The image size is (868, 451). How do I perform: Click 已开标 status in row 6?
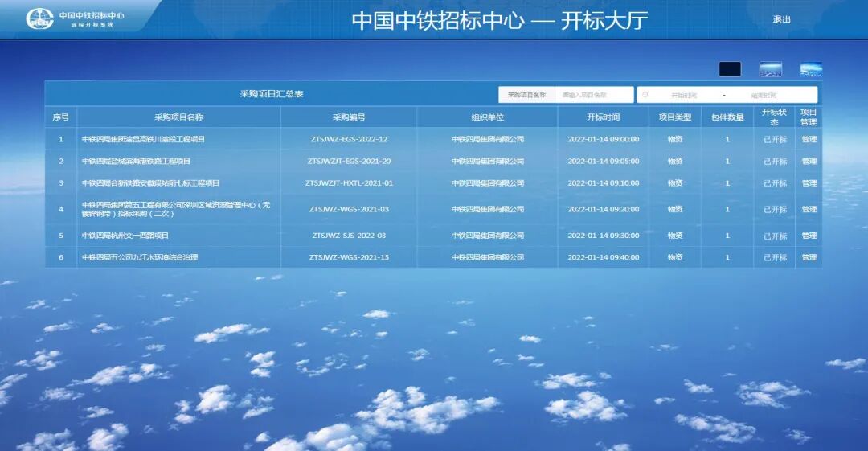[x=775, y=257]
